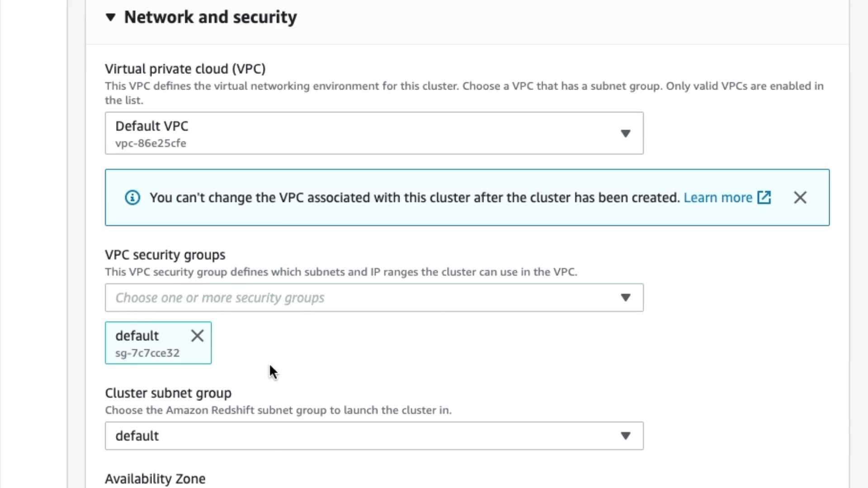Dismiss the VPC info alert

[x=800, y=197]
